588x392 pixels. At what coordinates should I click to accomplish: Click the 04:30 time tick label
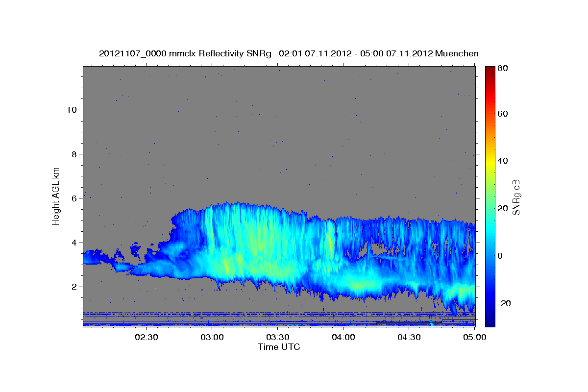[409, 337]
